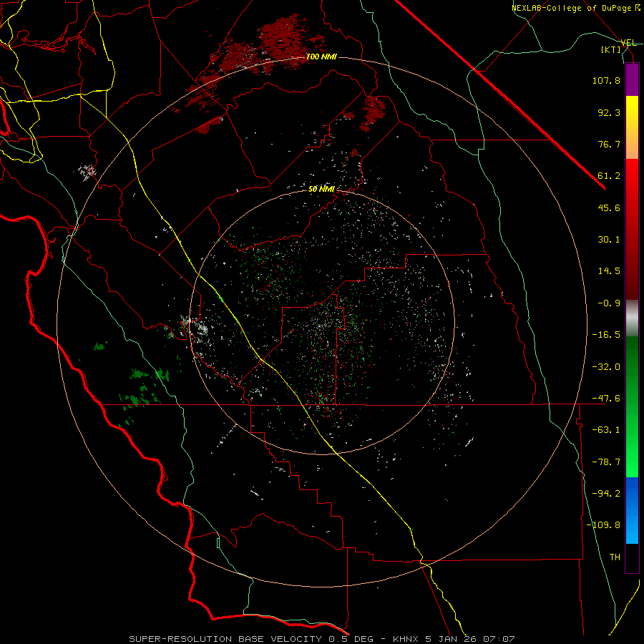This screenshot has width=644, height=644.
Task: Click the VEL heading above the color bar
Action: [x=629, y=42]
